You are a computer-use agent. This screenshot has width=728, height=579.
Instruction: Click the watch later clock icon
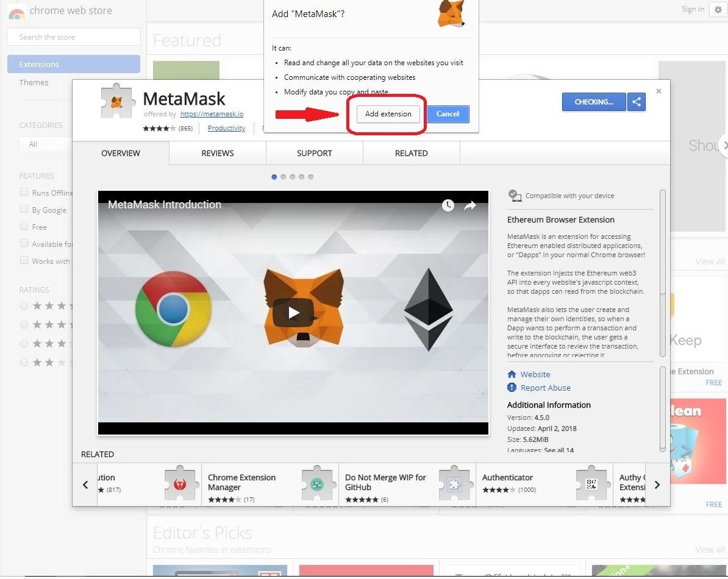(x=448, y=205)
